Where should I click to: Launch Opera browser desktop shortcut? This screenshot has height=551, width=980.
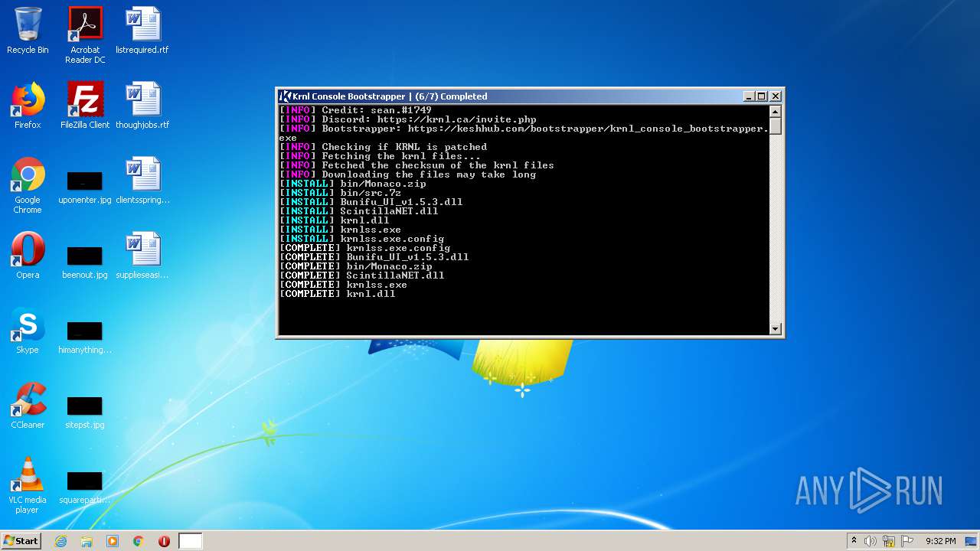(28, 256)
